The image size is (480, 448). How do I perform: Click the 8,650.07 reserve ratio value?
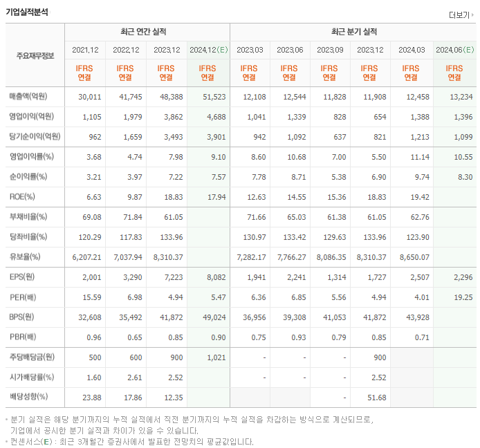click(414, 257)
